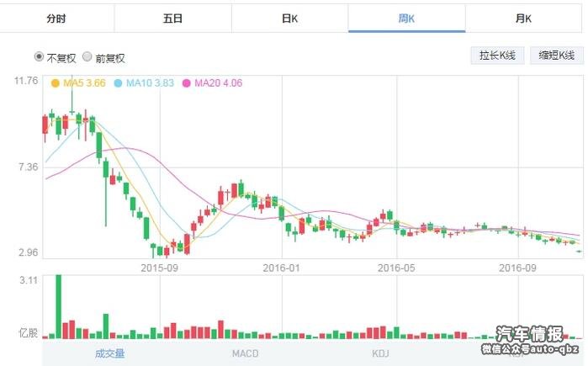Switch indicator to KDJ
588x366 pixels.
(x=380, y=353)
